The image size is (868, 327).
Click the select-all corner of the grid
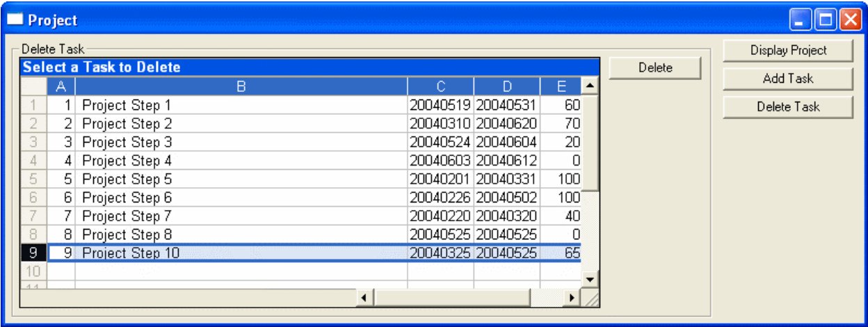click(x=33, y=86)
